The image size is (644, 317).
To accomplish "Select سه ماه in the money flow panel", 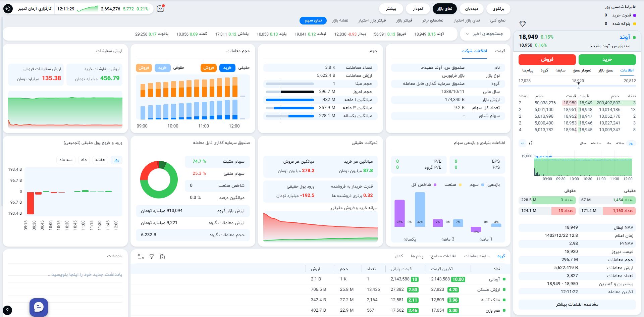I will coord(66,160).
